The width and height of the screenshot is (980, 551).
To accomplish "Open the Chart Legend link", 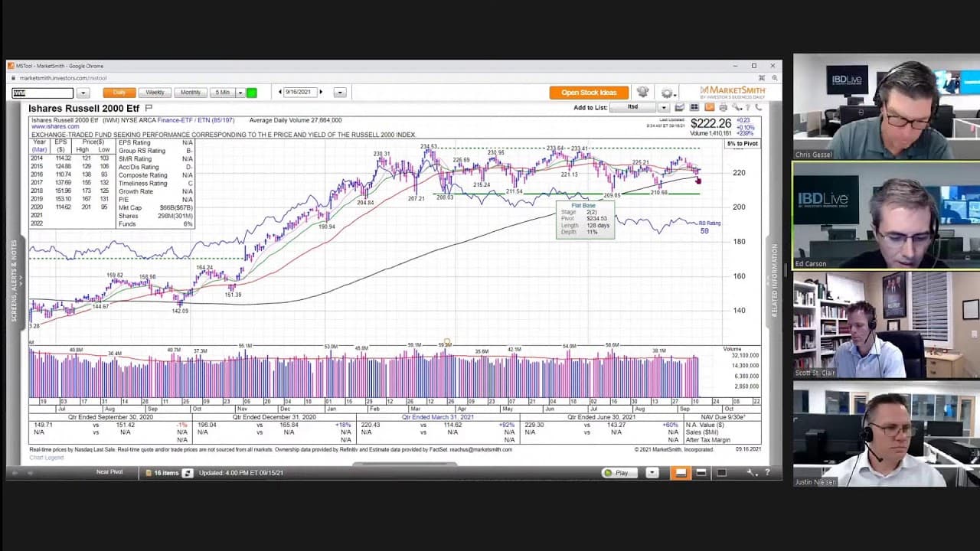I will 47,458.
